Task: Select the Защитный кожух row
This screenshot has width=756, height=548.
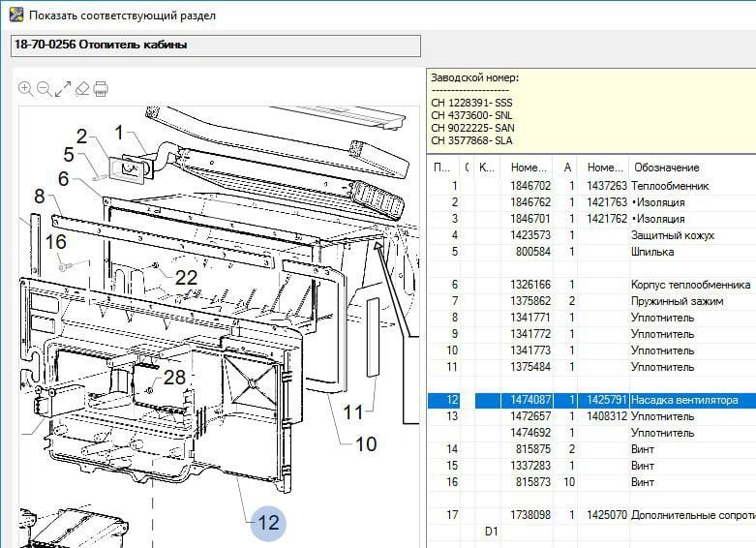Action: [x=672, y=235]
